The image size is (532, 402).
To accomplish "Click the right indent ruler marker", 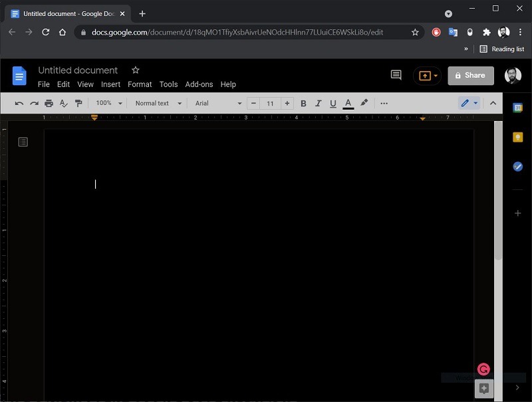I will tap(422, 118).
